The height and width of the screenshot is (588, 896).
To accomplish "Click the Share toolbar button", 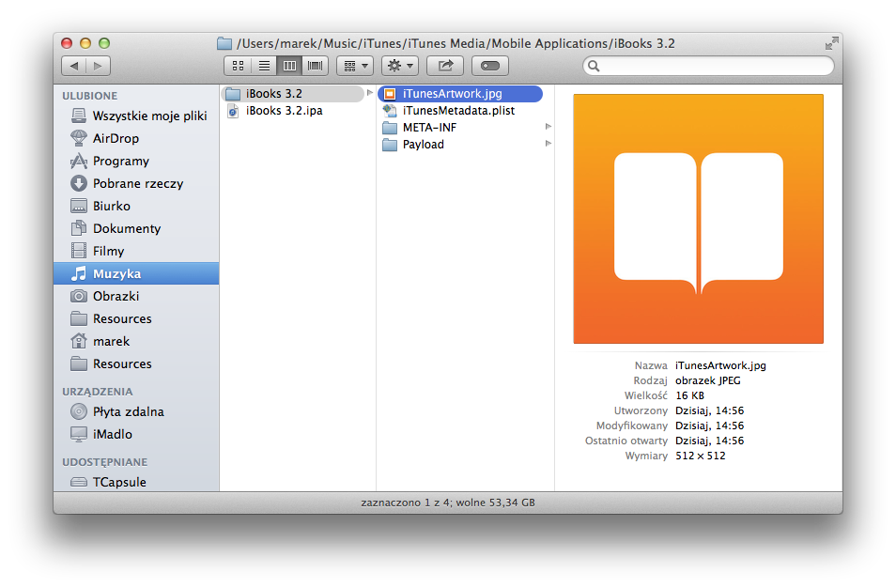I will pyautogui.click(x=445, y=66).
